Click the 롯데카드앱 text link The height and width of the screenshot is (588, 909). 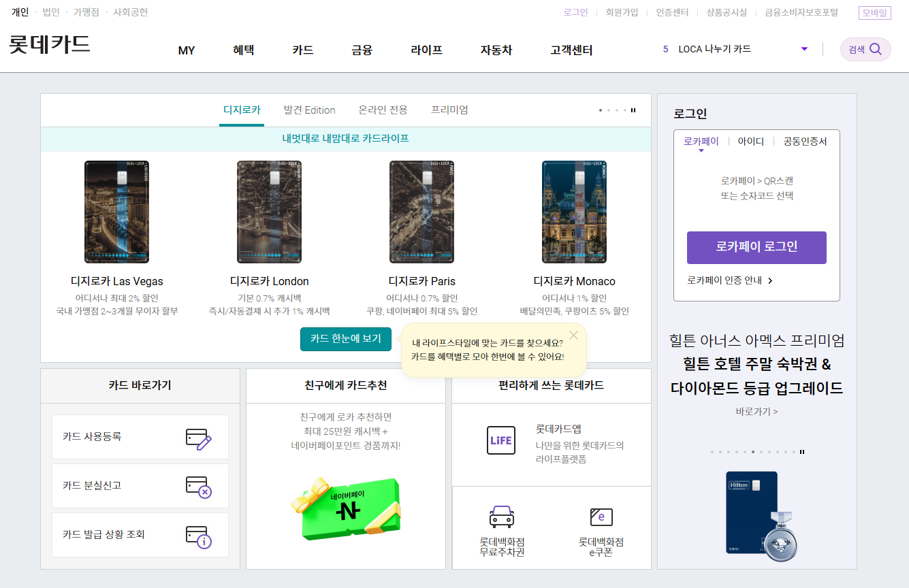click(x=558, y=429)
